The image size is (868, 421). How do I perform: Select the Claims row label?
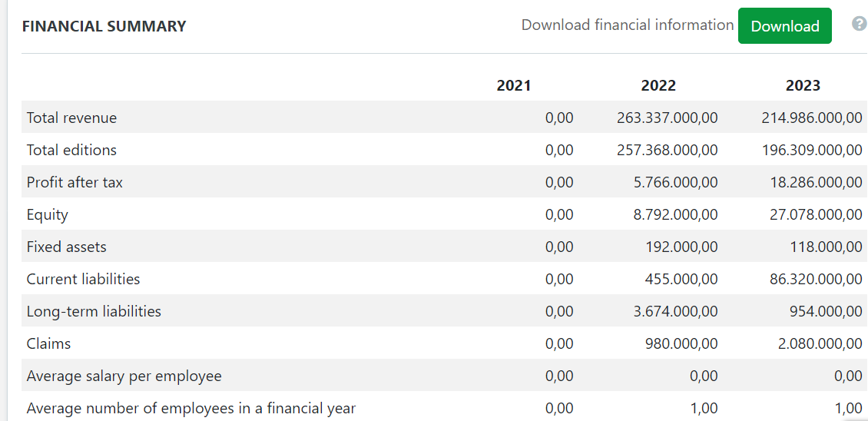(49, 343)
